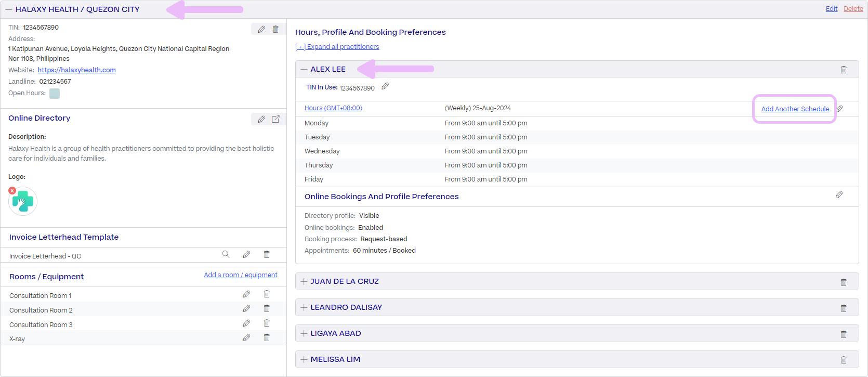Click Thursday hours row
This screenshot has height=377, width=868.
pos(577,165)
